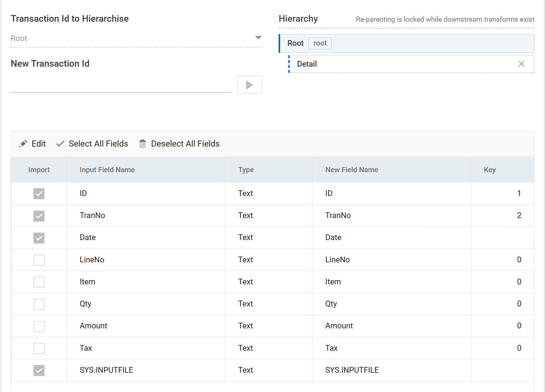Click the Key value 0 for Tax
545x392 pixels.
tap(519, 348)
